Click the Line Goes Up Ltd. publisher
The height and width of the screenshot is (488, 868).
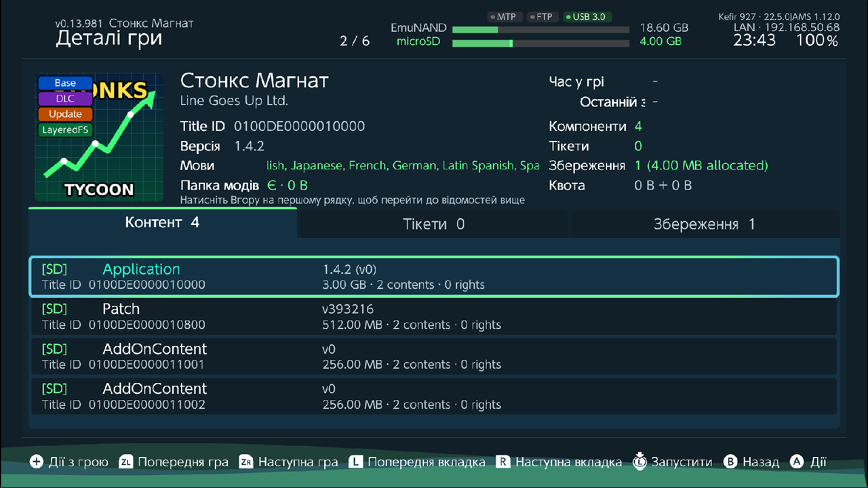coord(234,101)
